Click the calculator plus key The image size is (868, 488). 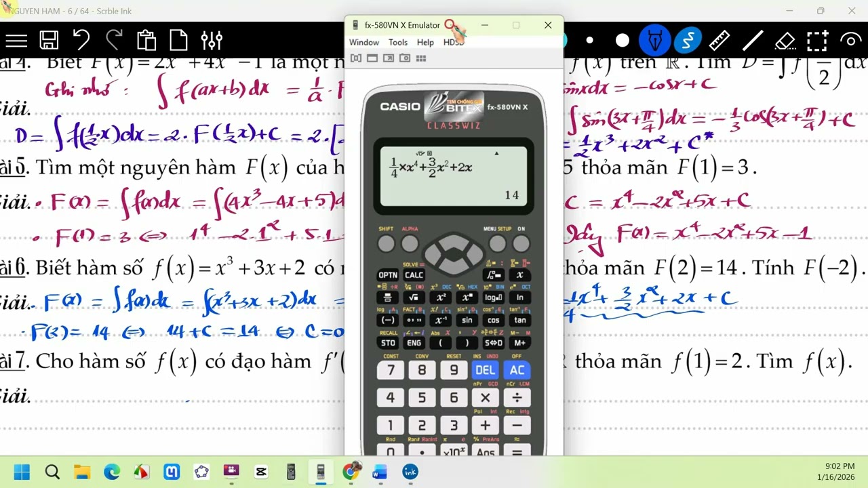(x=485, y=426)
